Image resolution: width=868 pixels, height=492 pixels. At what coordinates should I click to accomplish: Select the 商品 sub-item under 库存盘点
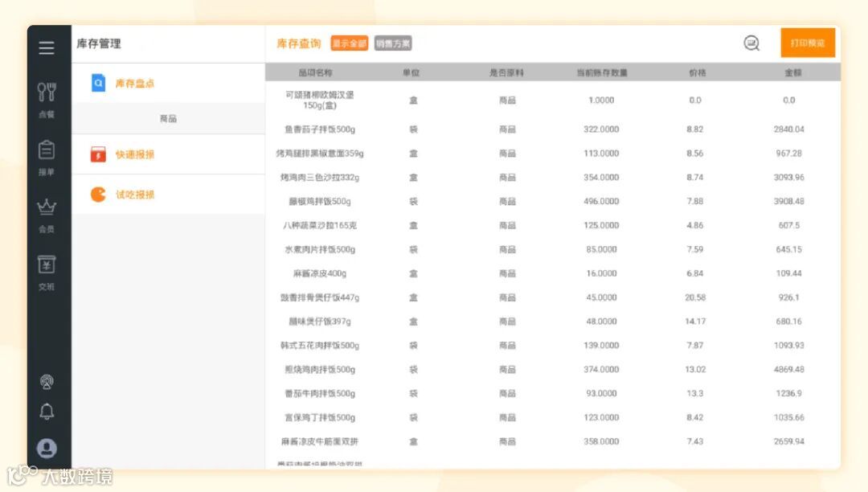(168, 118)
